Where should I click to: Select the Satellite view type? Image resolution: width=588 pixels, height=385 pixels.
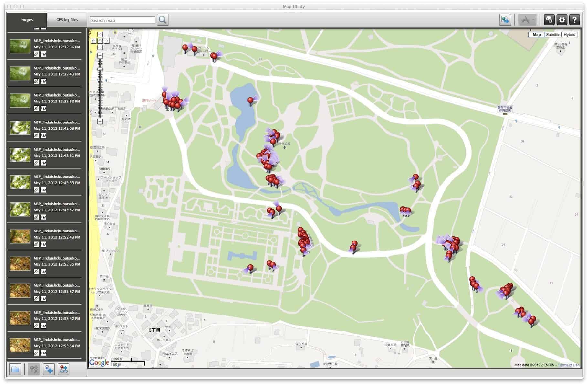point(553,35)
